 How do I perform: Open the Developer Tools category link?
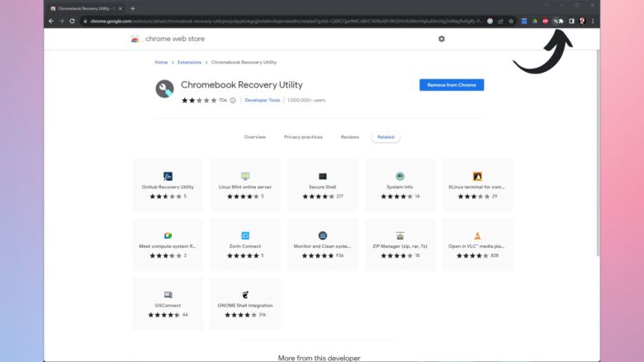263,100
